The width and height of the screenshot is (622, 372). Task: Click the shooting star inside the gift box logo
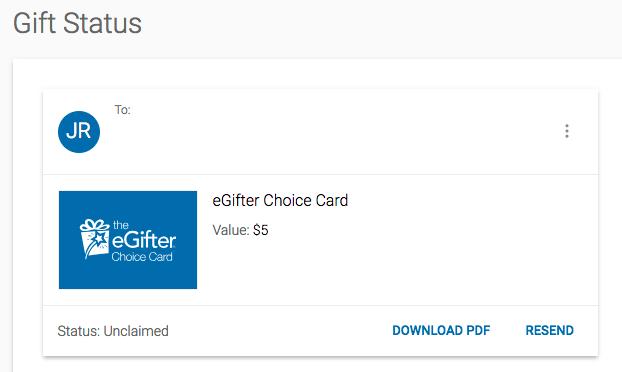click(x=99, y=239)
